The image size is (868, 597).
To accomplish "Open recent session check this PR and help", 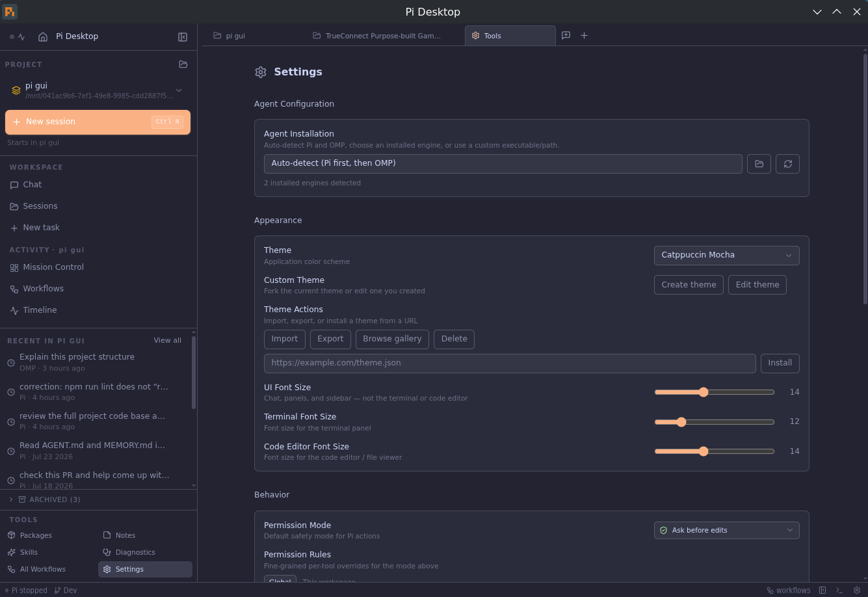I will coord(96,480).
